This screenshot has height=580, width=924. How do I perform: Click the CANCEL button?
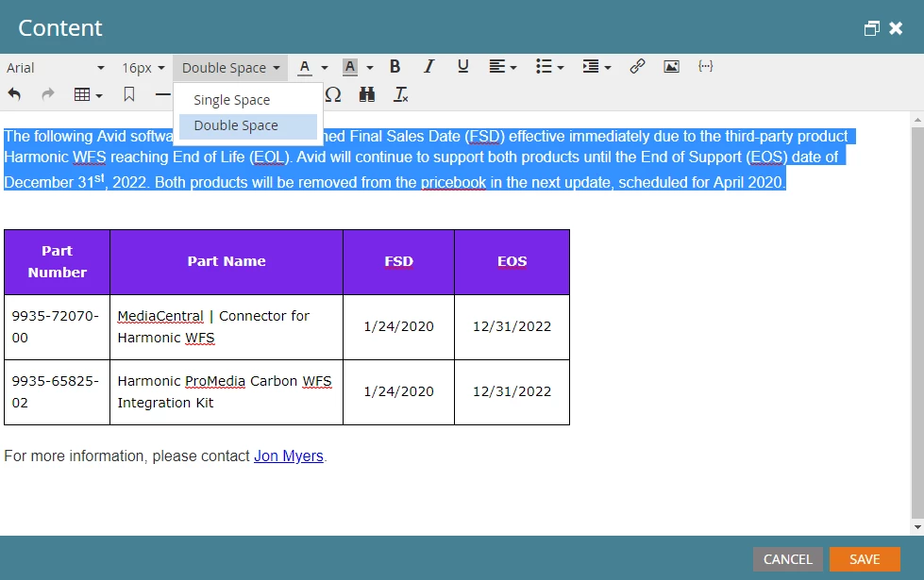(788, 559)
